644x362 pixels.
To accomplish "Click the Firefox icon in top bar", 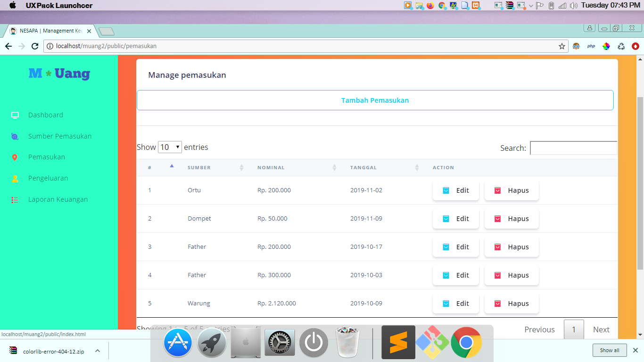I will (430, 6).
